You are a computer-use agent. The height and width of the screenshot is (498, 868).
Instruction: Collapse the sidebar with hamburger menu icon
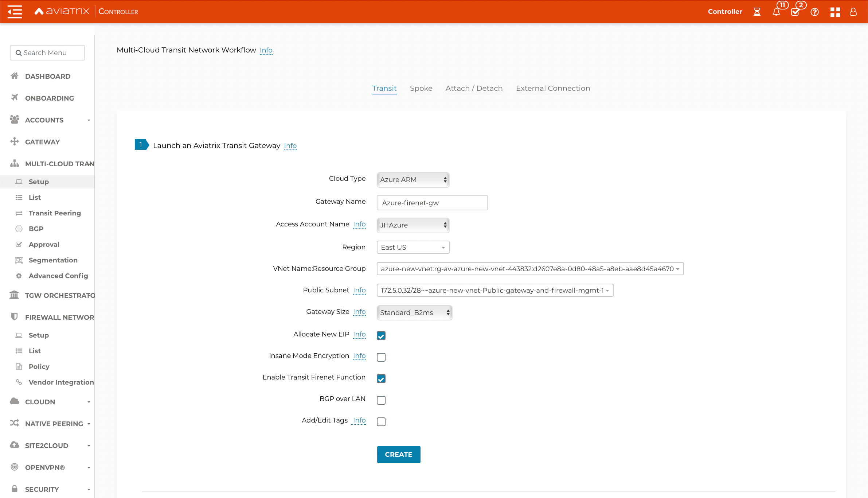coord(15,12)
